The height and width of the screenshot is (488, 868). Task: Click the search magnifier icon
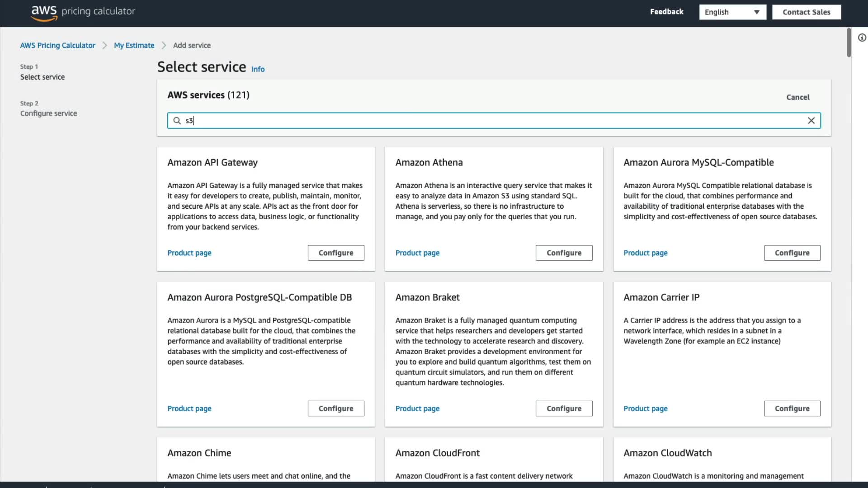tap(177, 121)
